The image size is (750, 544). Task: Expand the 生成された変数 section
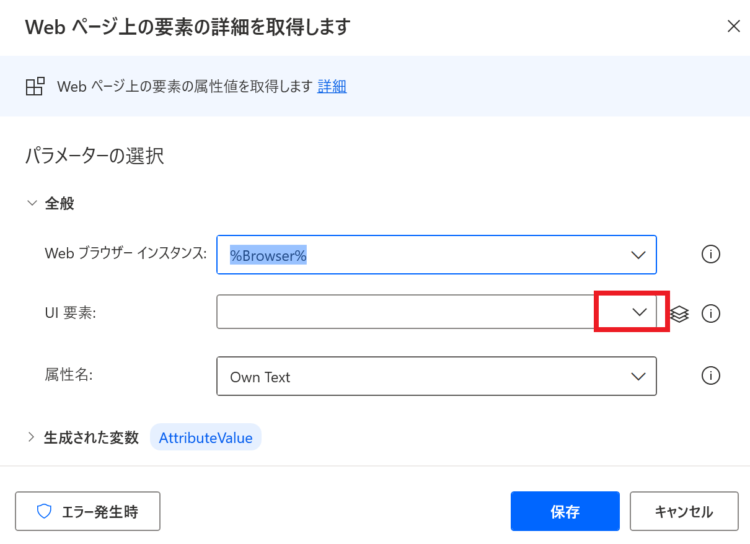(x=31, y=437)
